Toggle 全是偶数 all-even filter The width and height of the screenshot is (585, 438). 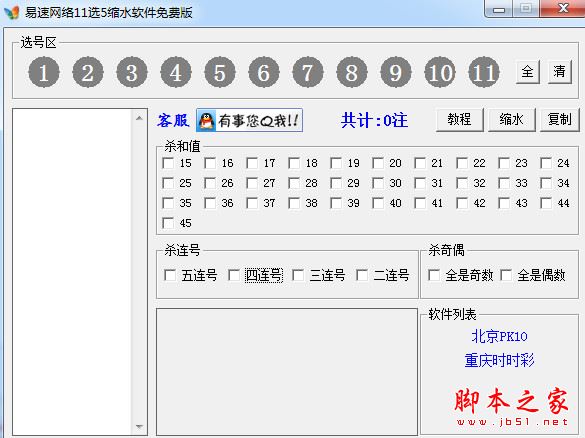click(506, 275)
